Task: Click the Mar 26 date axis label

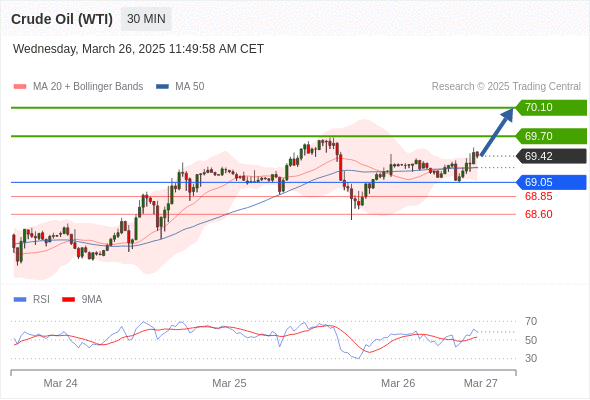Action: point(398,383)
